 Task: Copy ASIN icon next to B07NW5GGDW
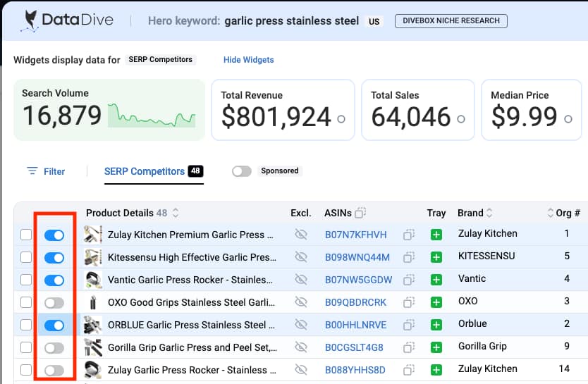coord(408,280)
